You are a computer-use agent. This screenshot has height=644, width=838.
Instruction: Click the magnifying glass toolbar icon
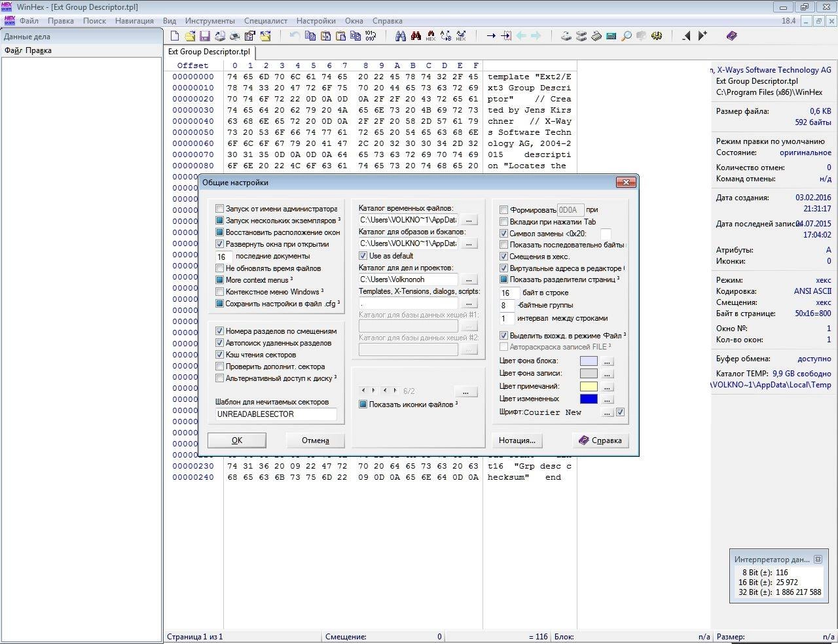[x=627, y=36]
